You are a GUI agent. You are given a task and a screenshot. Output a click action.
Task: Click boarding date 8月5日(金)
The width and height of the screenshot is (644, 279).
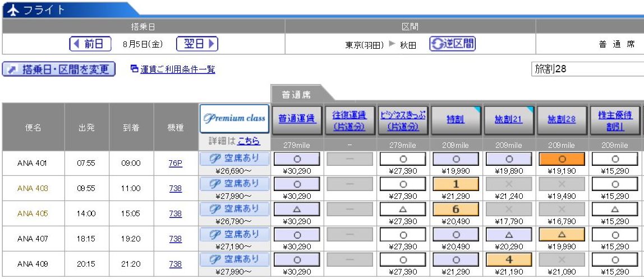click(x=142, y=44)
